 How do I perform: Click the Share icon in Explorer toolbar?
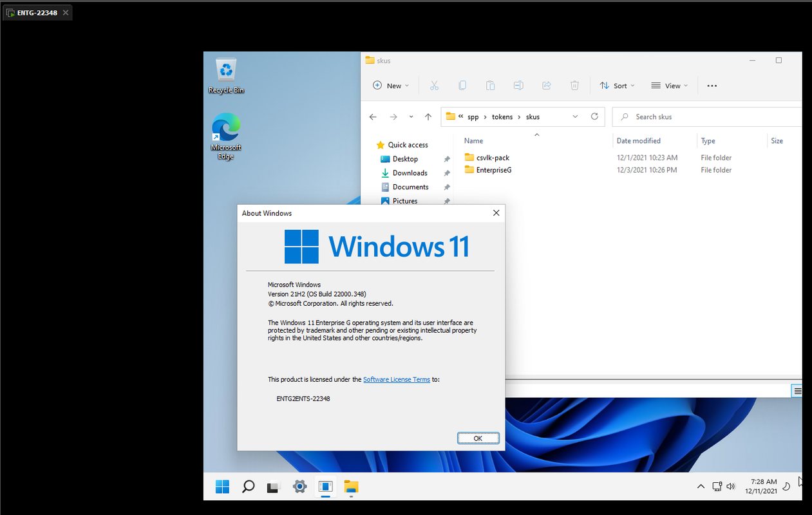547,86
